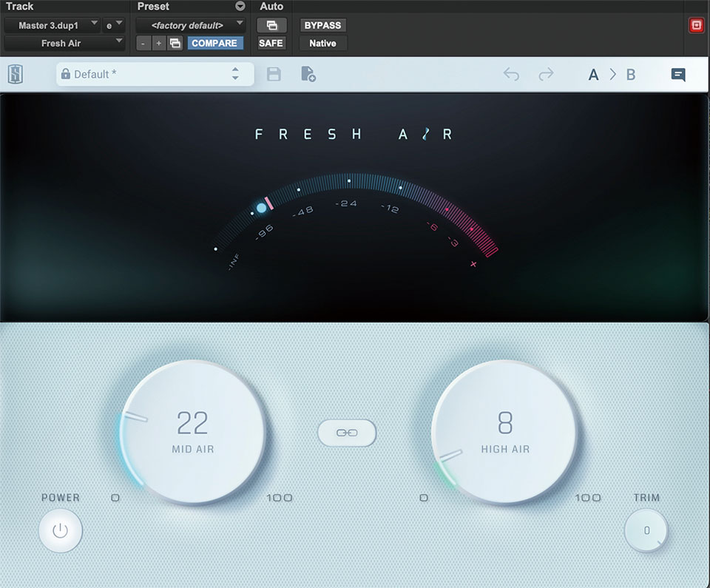
Task: Open the factory default preset dropdown
Action: tap(191, 25)
